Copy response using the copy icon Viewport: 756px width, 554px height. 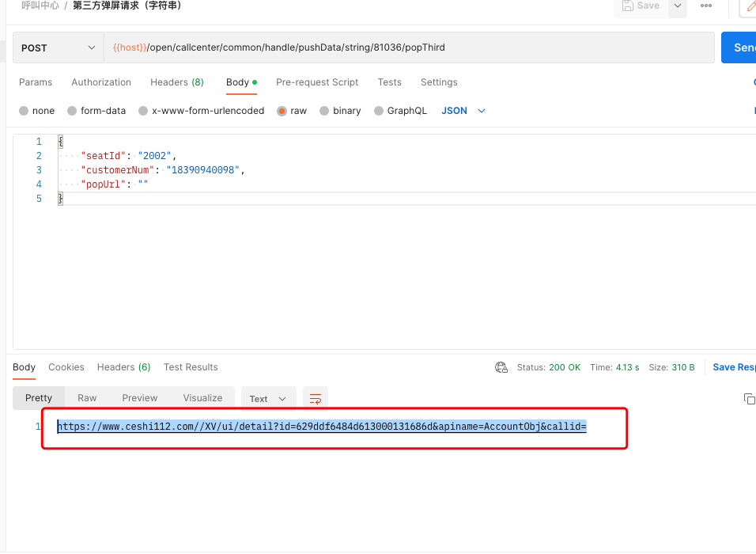(x=749, y=399)
